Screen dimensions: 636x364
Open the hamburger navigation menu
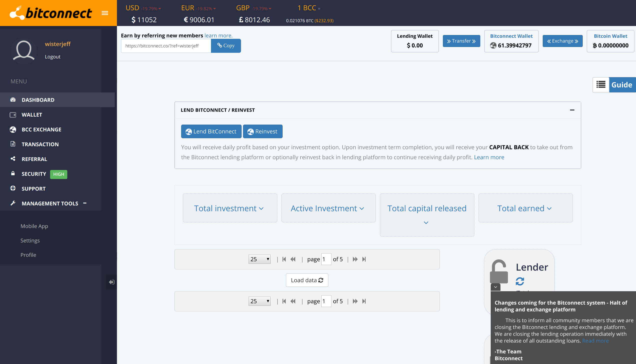pyautogui.click(x=105, y=13)
